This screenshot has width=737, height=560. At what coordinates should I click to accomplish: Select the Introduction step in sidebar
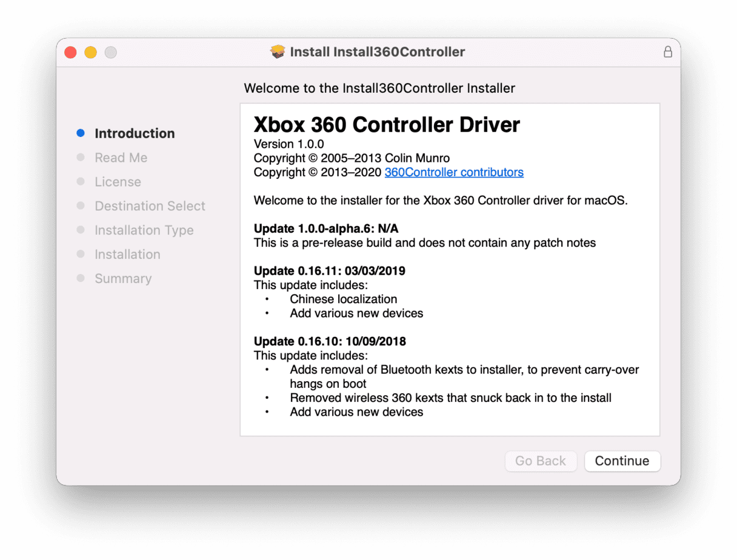135,133
